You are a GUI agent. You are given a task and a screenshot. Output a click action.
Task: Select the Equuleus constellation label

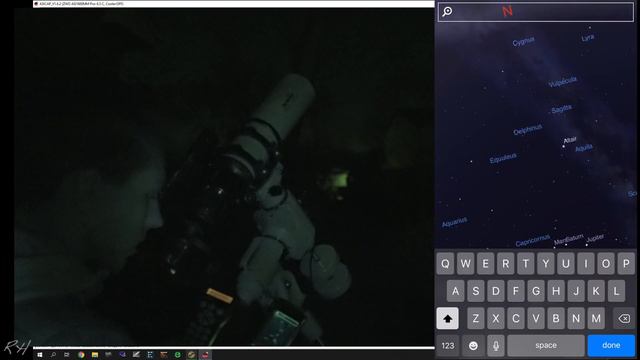click(x=503, y=158)
